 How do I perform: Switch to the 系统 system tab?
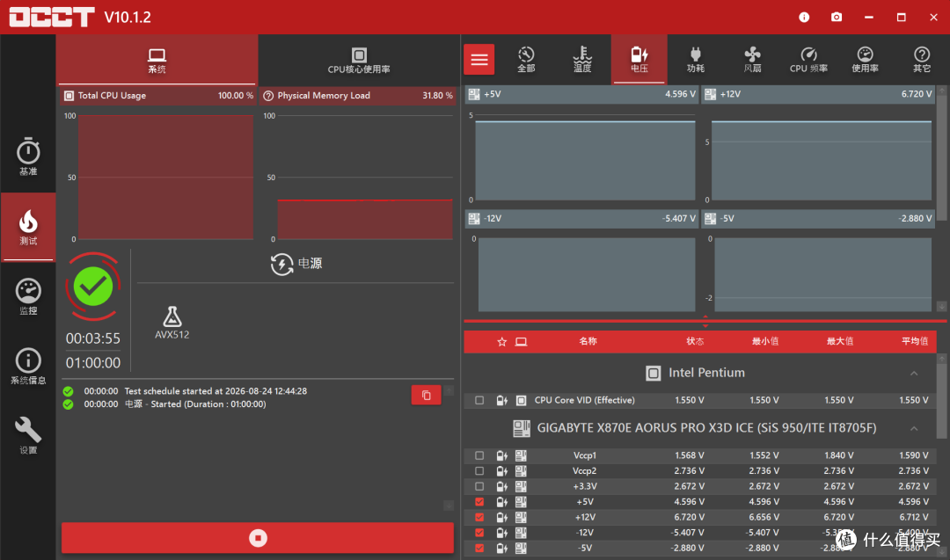point(157,60)
